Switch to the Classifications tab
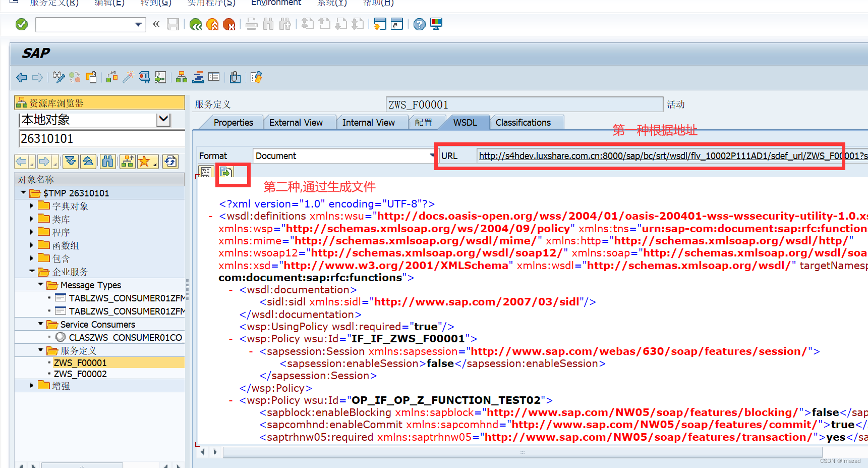Screen dimensions: 868x468 click(x=523, y=123)
